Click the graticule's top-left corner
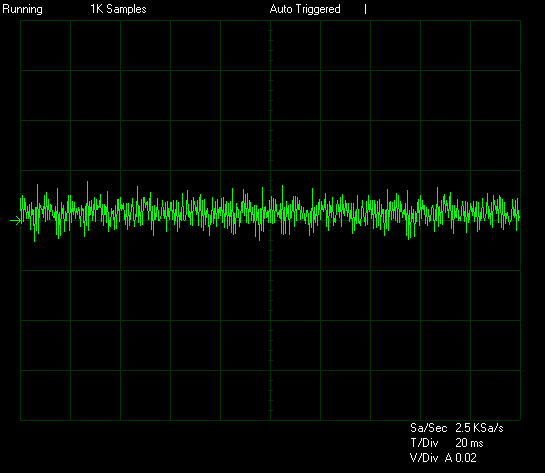 [21, 21]
